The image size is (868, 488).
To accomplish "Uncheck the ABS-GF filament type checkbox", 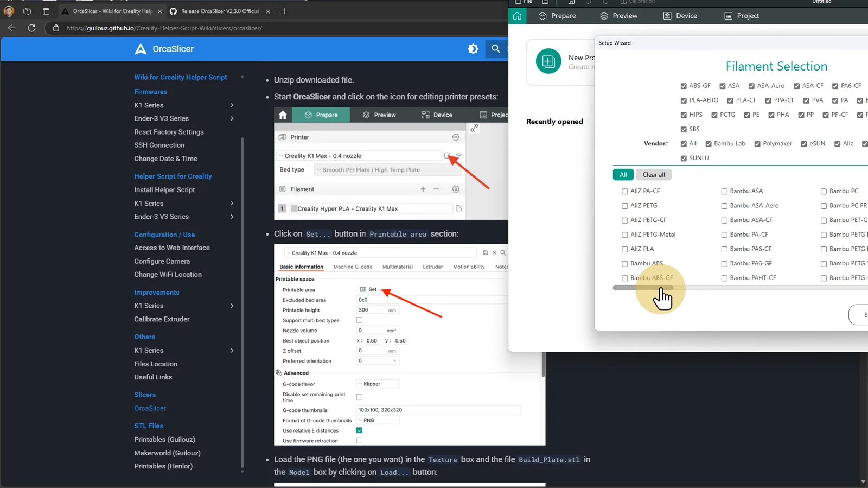I will tap(684, 86).
